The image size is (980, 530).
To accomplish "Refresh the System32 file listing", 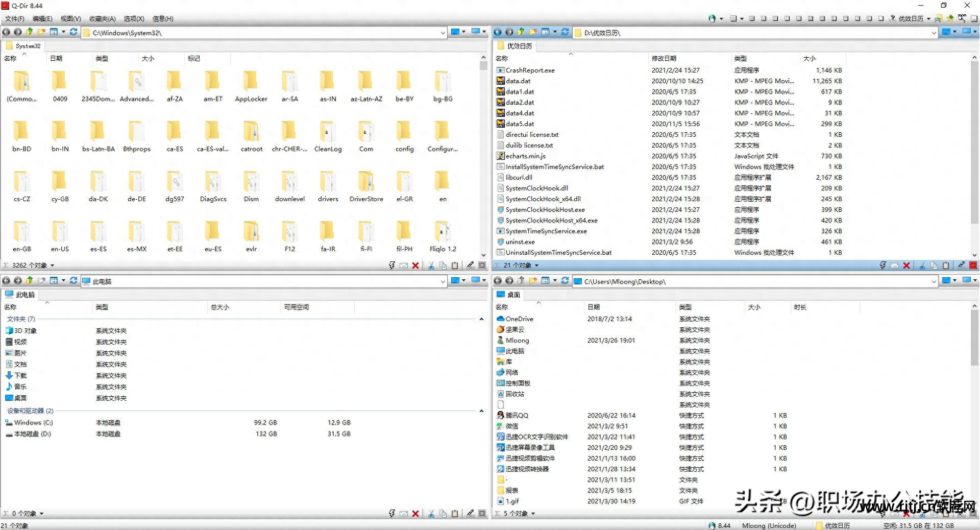I will (x=73, y=32).
